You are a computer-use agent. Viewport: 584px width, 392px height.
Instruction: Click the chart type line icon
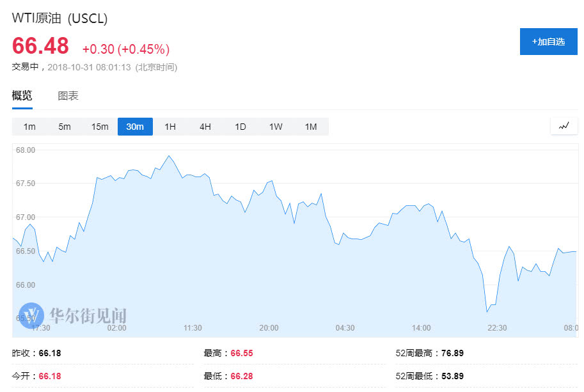pos(564,126)
